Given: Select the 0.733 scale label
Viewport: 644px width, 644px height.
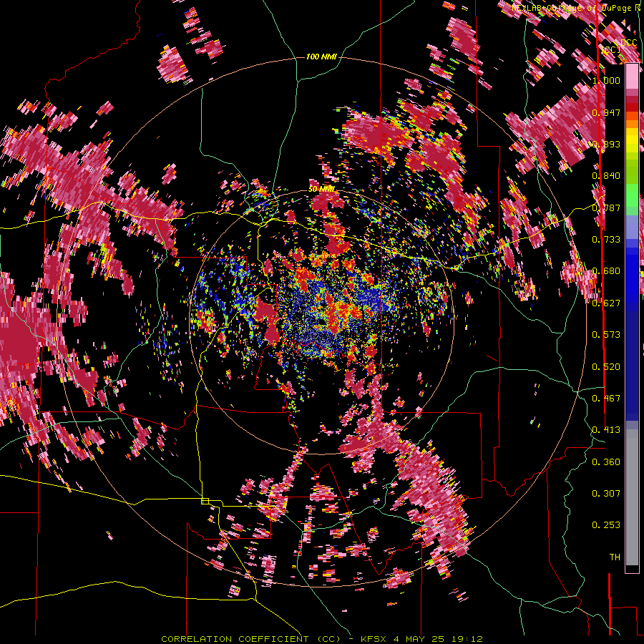Looking at the screenshot, I should coord(606,240).
